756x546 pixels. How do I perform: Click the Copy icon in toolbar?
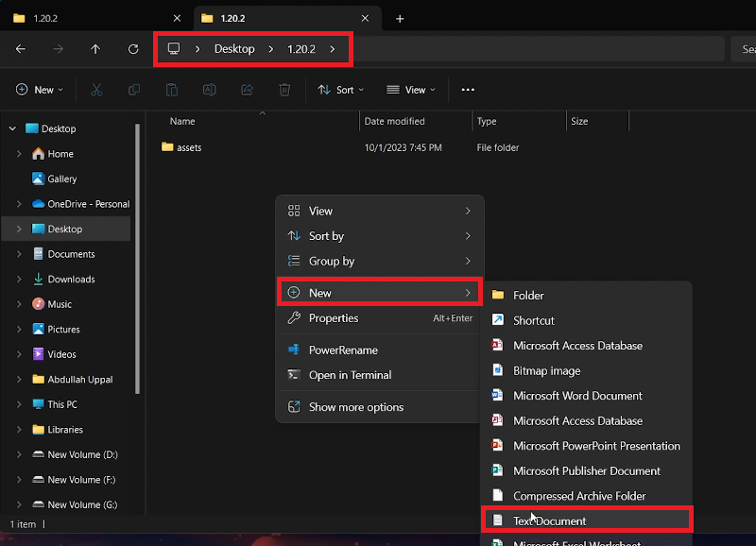tap(134, 90)
